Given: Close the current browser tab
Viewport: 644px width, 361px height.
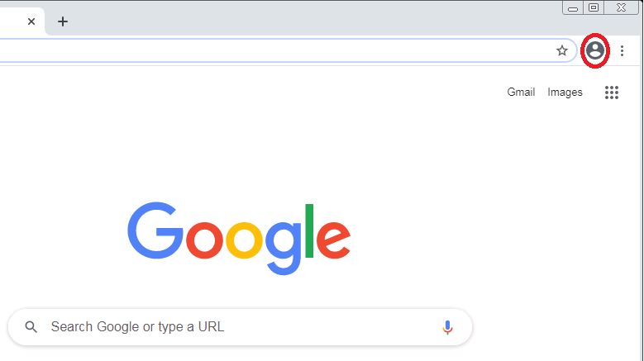Looking at the screenshot, I should 31,21.
